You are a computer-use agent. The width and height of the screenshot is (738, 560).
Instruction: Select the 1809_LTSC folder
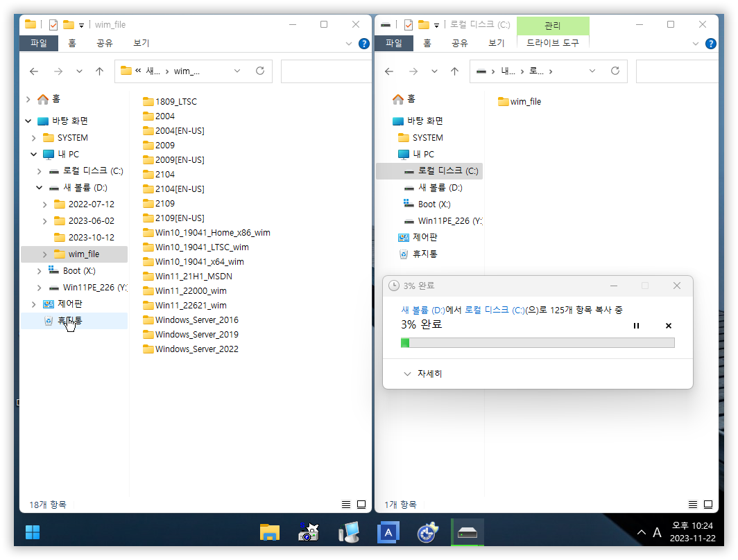pyautogui.click(x=170, y=102)
